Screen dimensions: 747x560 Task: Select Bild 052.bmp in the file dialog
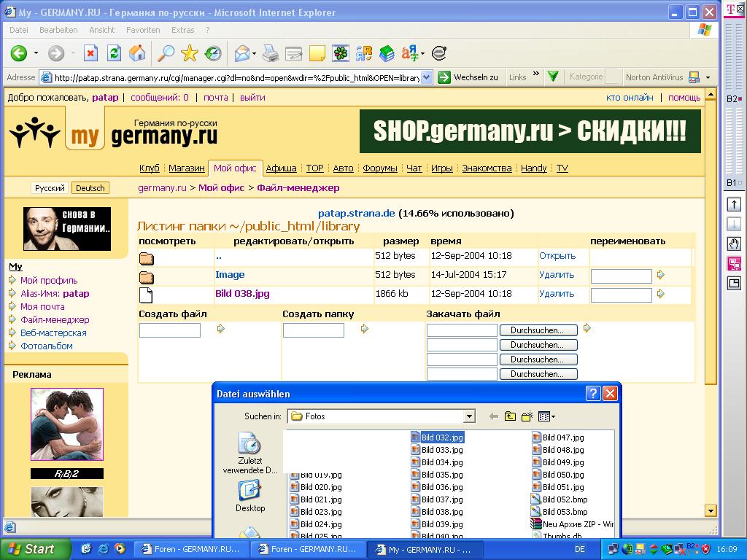[560, 499]
